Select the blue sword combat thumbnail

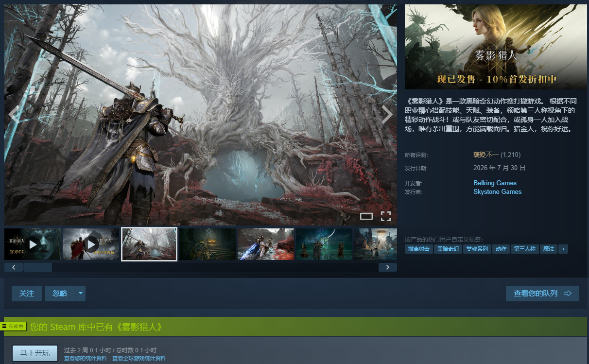[x=266, y=244]
